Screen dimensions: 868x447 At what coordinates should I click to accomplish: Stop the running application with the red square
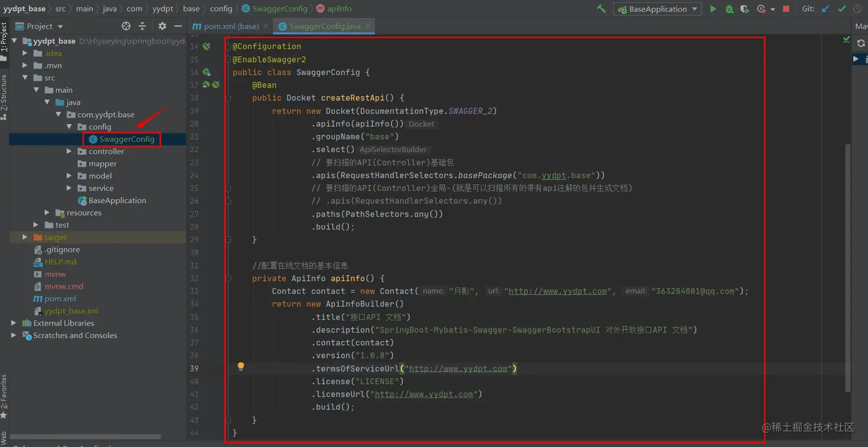tap(786, 9)
